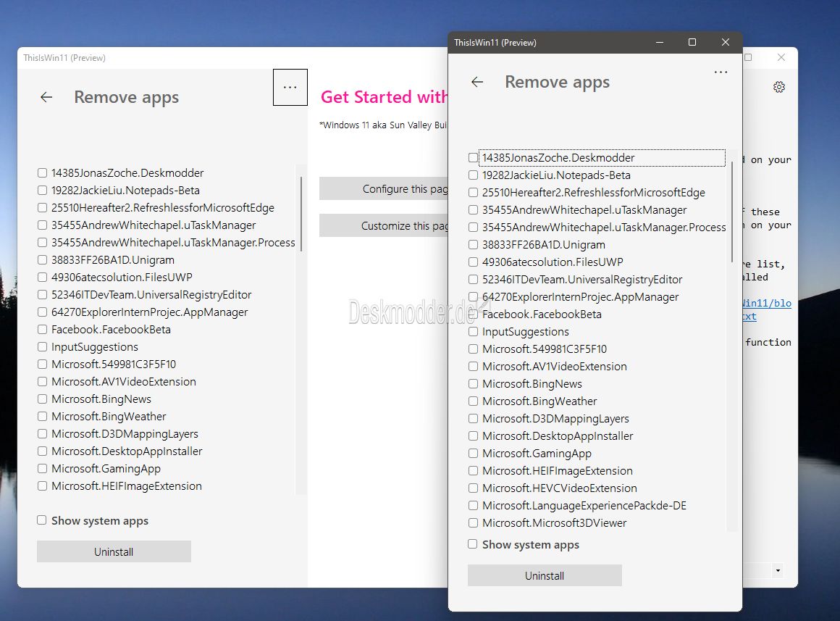The height and width of the screenshot is (621, 840).
Task: Open the three-dot menu in the front window
Action: (x=721, y=72)
